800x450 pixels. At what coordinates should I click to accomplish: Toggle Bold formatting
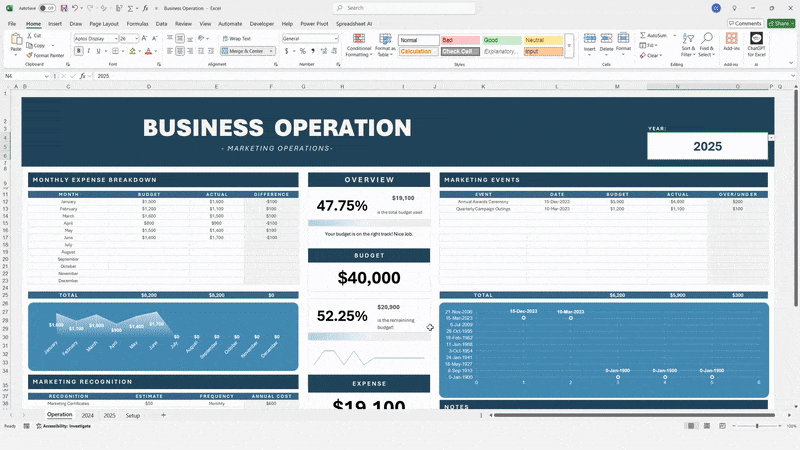pos(77,50)
